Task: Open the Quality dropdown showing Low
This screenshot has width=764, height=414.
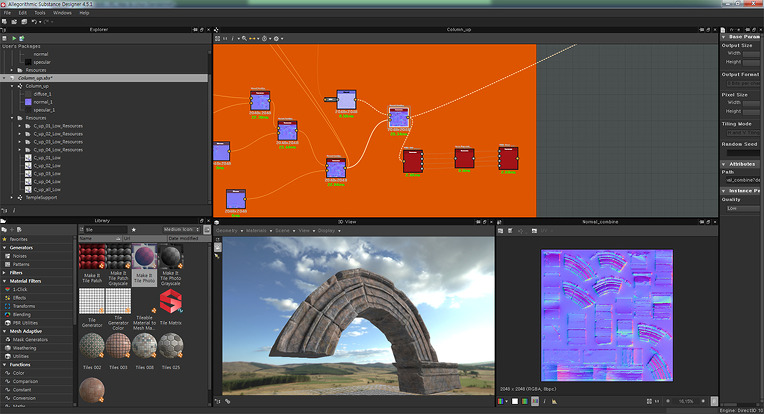Action: point(742,208)
